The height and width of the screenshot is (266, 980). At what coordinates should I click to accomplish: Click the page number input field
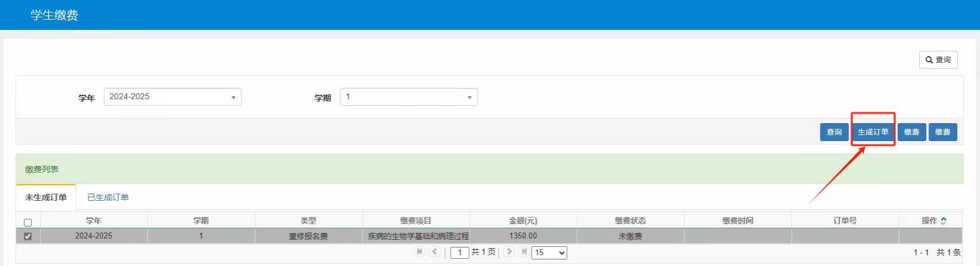point(460,253)
